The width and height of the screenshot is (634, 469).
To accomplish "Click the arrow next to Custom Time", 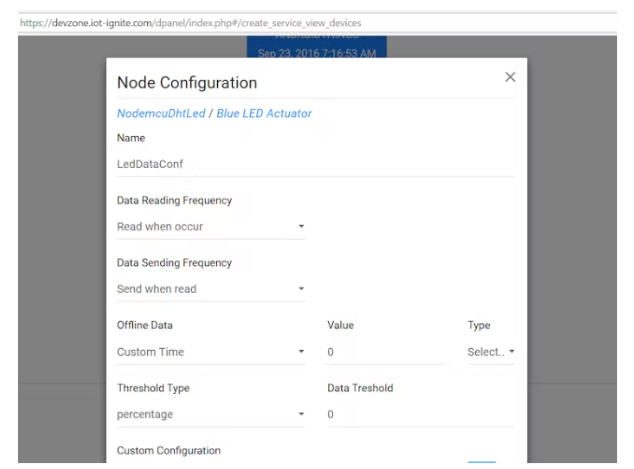I will point(301,353).
